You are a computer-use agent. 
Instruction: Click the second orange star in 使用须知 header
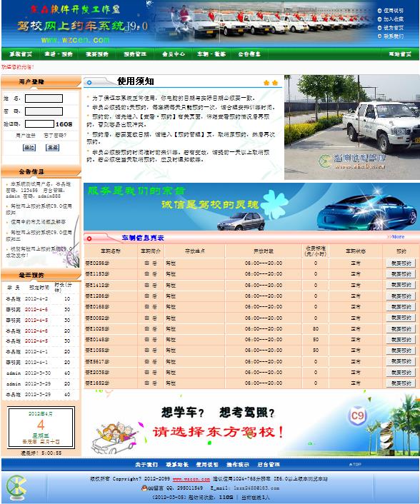point(274,83)
